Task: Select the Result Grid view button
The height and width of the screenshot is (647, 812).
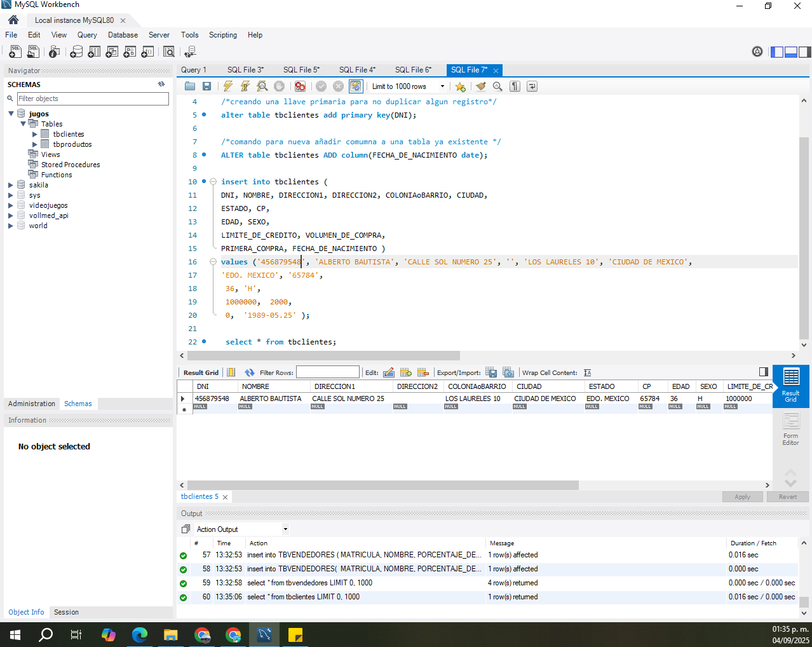Action: pyautogui.click(x=790, y=386)
